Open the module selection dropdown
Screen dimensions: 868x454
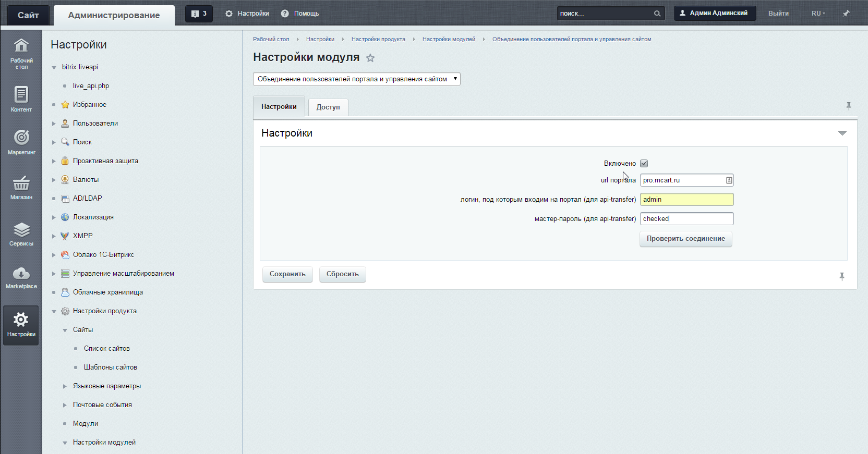coord(357,79)
